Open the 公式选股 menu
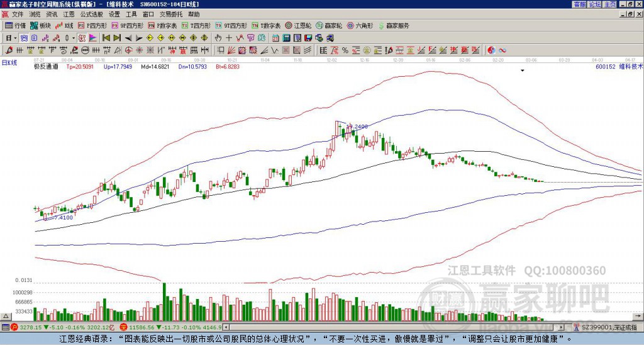The height and width of the screenshot is (345, 644). (x=91, y=14)
